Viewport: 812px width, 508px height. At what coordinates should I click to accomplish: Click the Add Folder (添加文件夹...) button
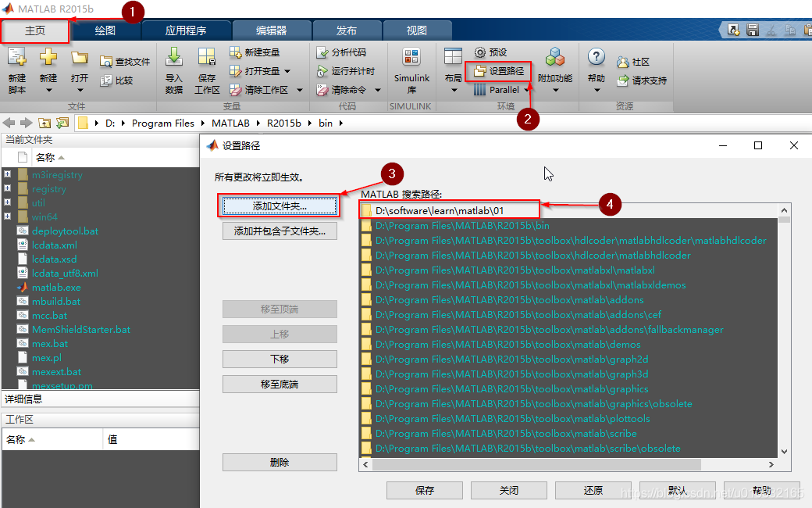(280, 206)
